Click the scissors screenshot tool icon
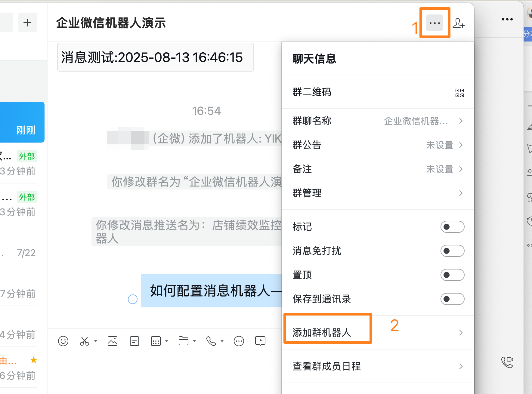 click(x=85, y=341)
